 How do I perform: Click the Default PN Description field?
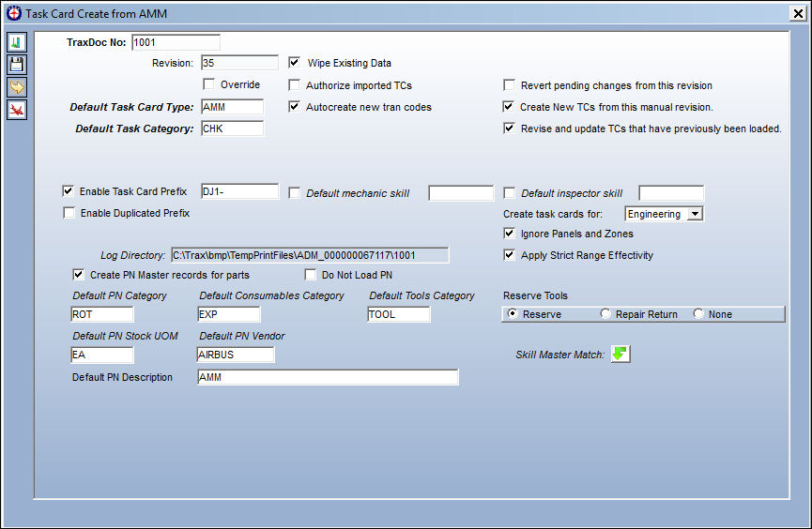tap(328, 377)
